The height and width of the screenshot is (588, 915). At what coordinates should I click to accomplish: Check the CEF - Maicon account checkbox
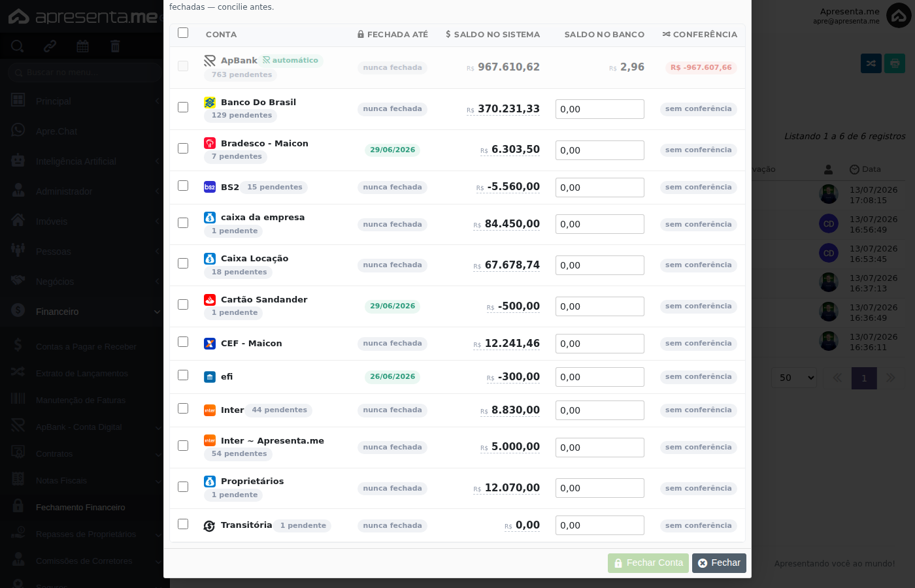click(183, 342)
